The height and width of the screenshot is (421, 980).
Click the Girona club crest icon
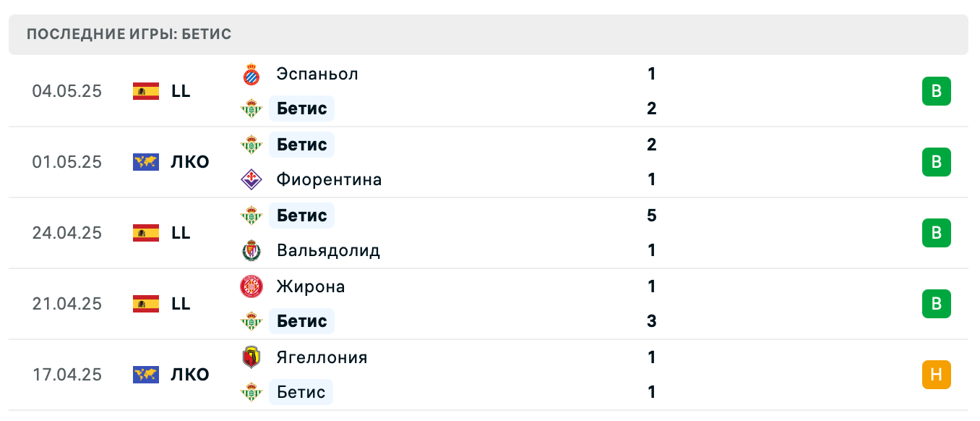[x=251, y=286]
